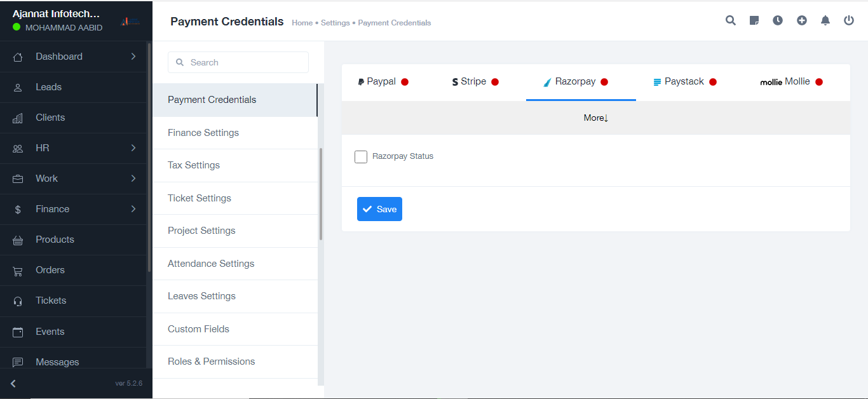868x399 pixels.
Task: Expand More payment gateways bar
Action: pyautogui.click(x=595, y=118)
